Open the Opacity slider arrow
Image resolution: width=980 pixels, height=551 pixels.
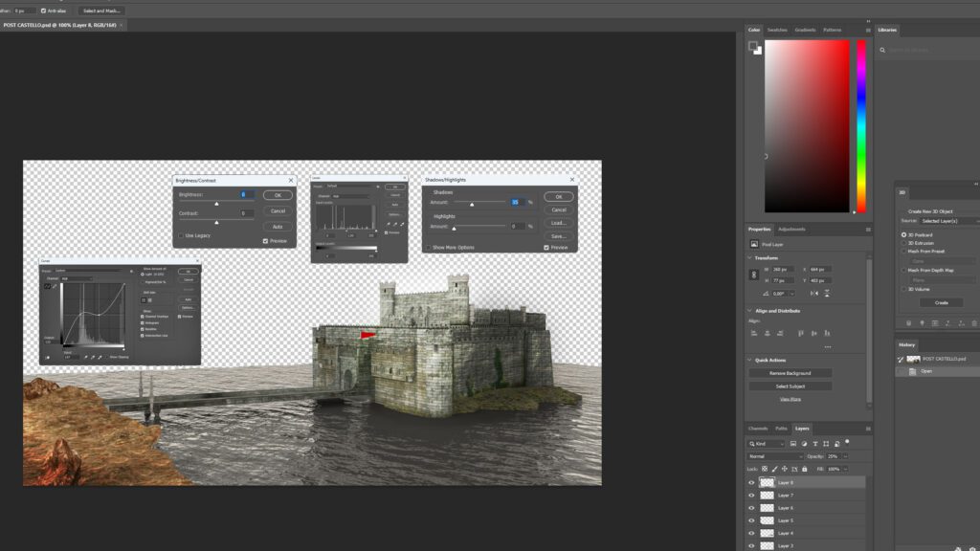click(x=846, y=456)
